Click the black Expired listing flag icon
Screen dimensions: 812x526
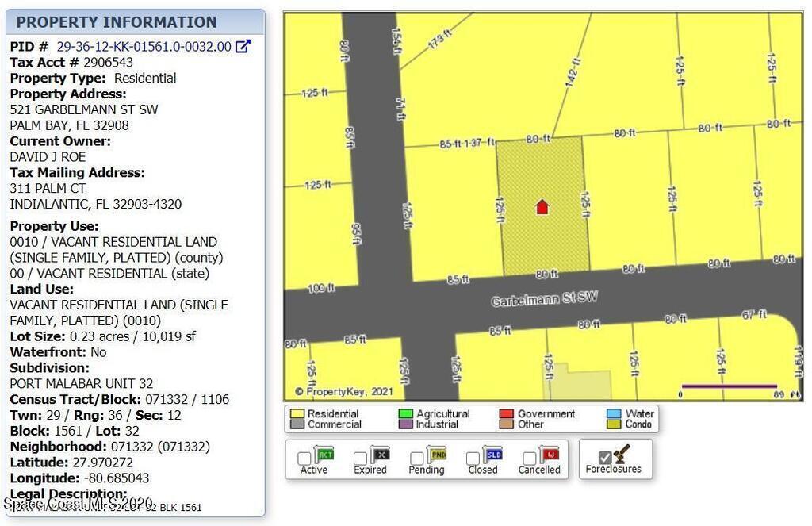pyautogui.click(x=380, y=455)
